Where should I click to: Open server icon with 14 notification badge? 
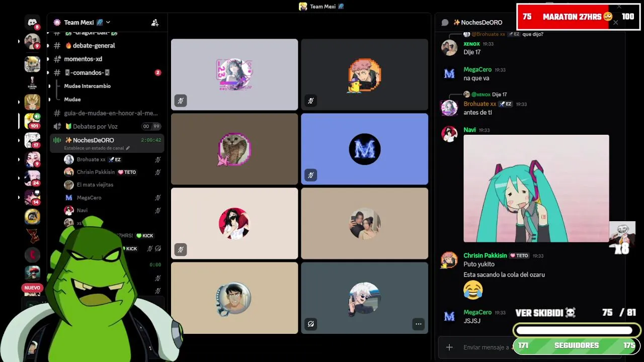pos(32,197)
